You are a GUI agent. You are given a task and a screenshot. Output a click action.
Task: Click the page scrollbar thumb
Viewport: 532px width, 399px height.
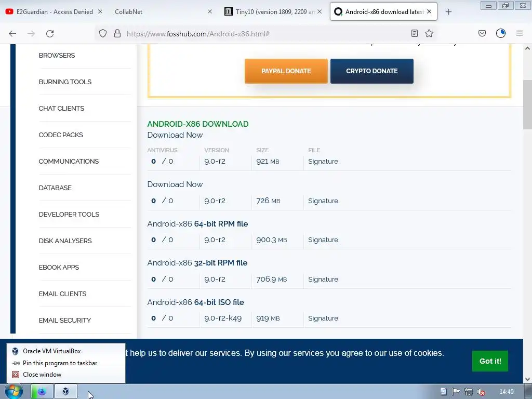point(527,104)
